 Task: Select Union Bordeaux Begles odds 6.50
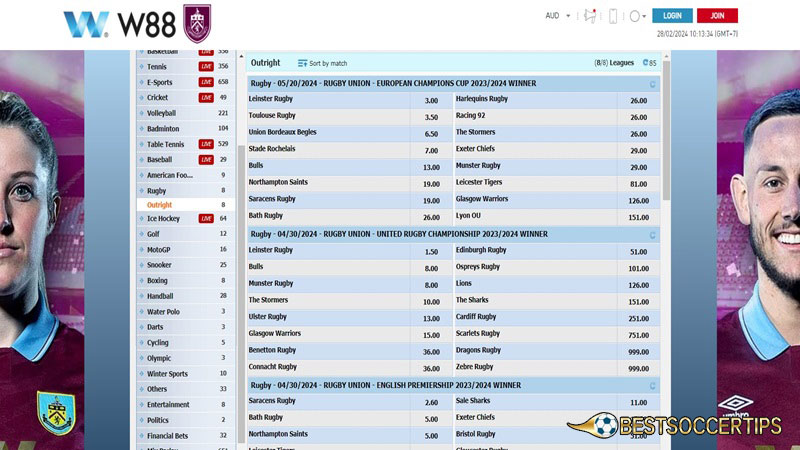click(432, 134)
